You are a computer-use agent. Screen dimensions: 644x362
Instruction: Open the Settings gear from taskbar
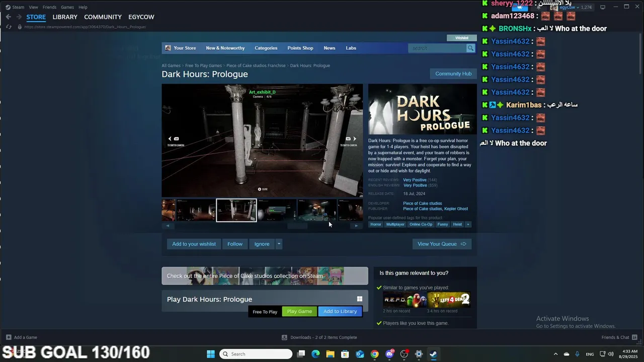tap(419, 354)
